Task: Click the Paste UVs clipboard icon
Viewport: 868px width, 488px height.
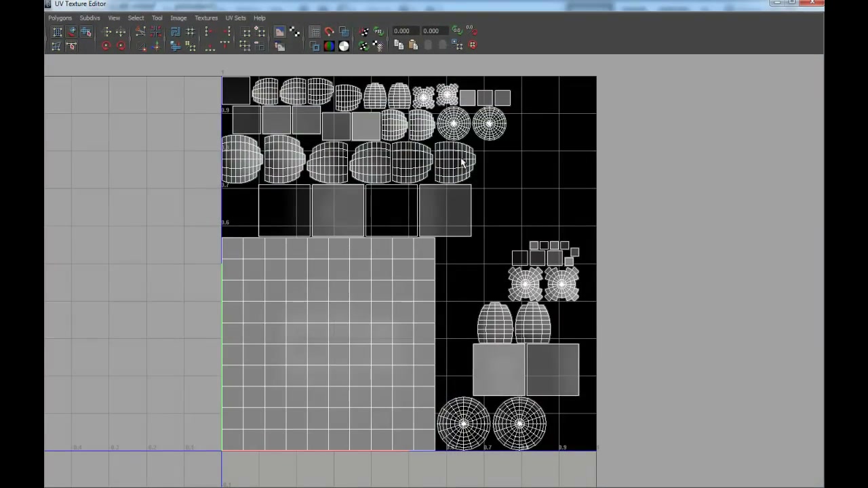Action: [x=413, y=45]
